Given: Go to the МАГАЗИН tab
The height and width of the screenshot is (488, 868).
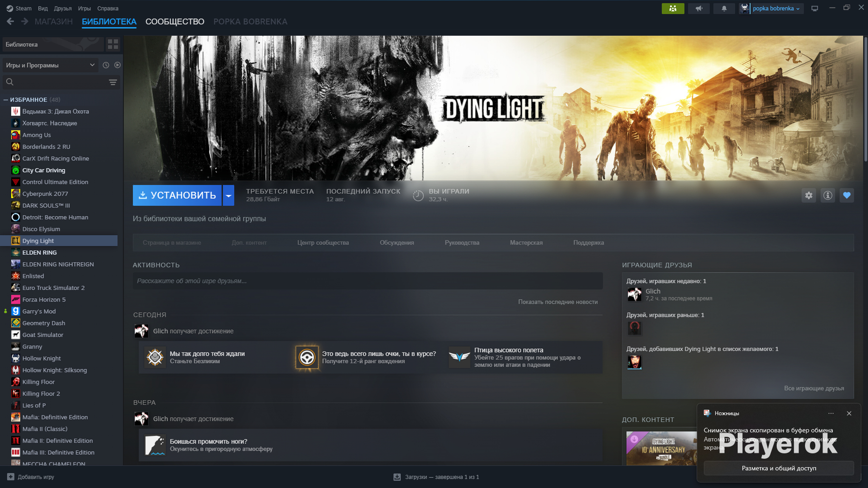Looking at the screenshot, I should (54, 21).
